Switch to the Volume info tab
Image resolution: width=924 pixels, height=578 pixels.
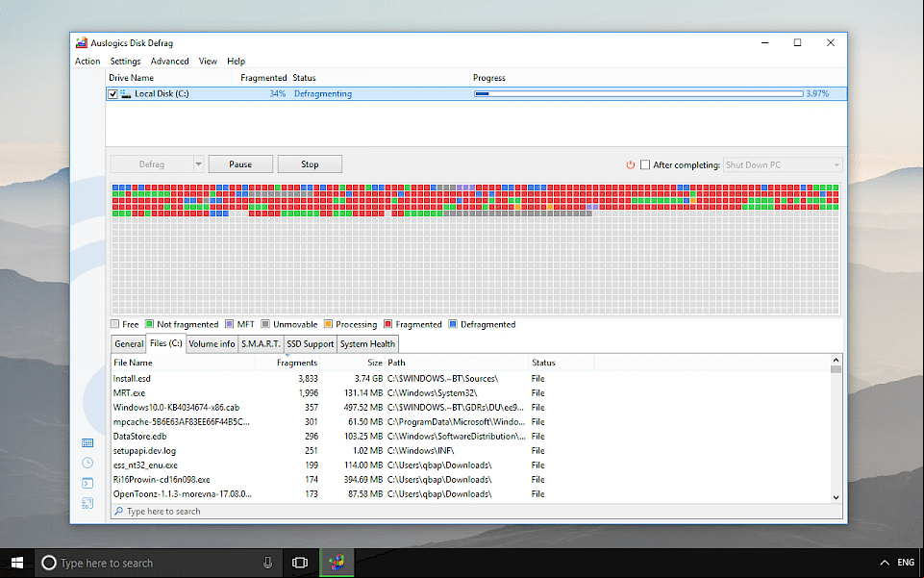pos(212,344)
